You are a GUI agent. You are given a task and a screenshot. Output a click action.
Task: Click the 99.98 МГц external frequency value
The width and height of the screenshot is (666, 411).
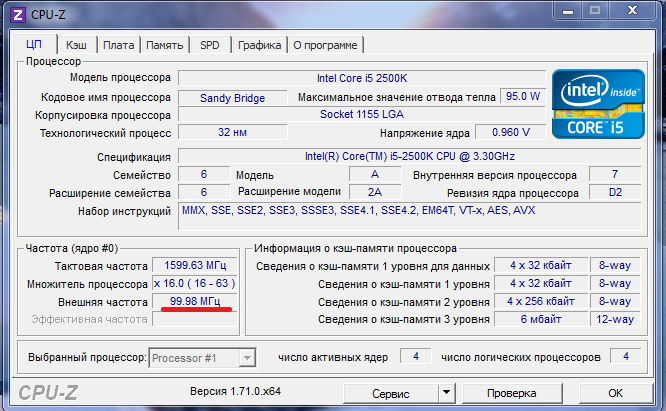pos(195,301)
